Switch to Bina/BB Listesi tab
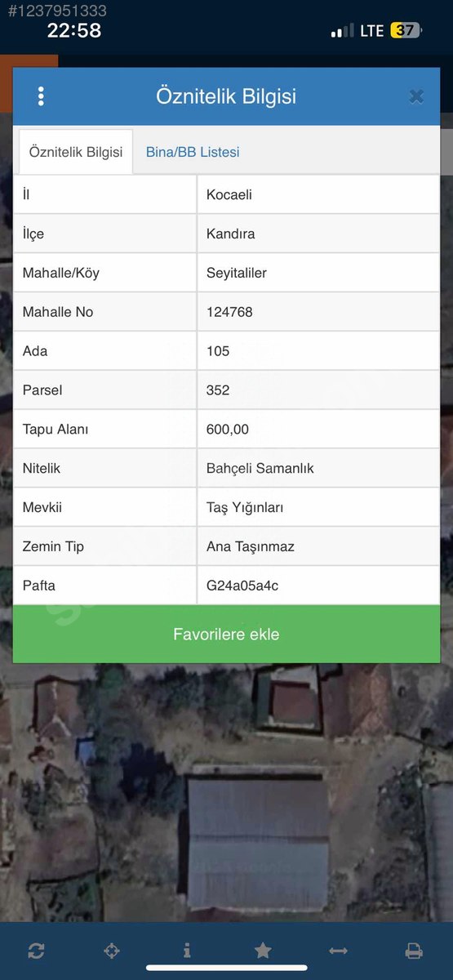The image size is (453, 980). click(193, 152)
